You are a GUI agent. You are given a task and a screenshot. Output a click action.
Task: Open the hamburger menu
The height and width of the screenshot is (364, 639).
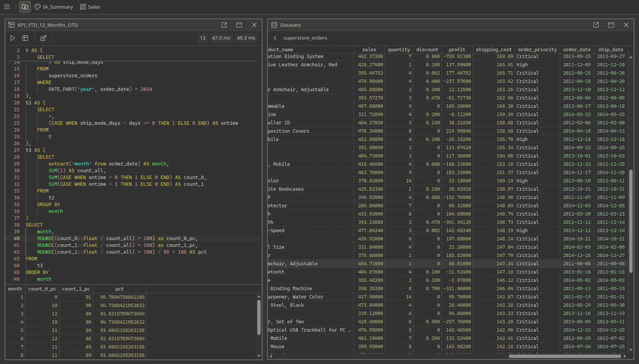click(7, 7)
